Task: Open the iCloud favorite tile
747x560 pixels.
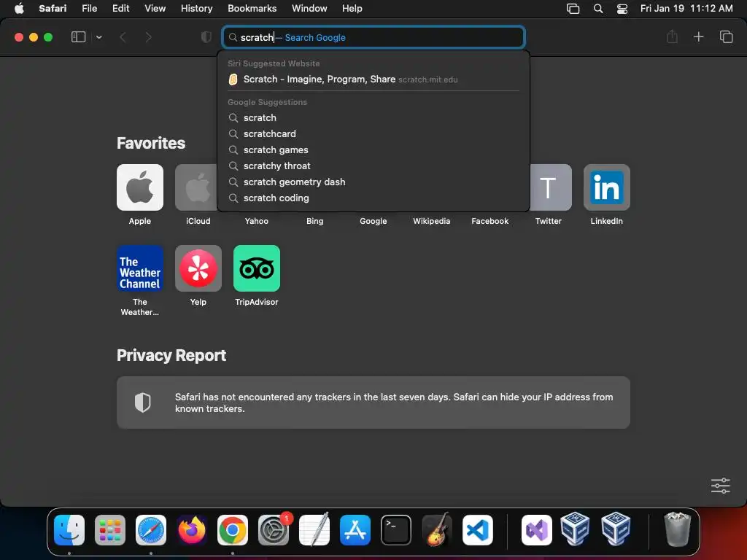Action: click(196, 187)
